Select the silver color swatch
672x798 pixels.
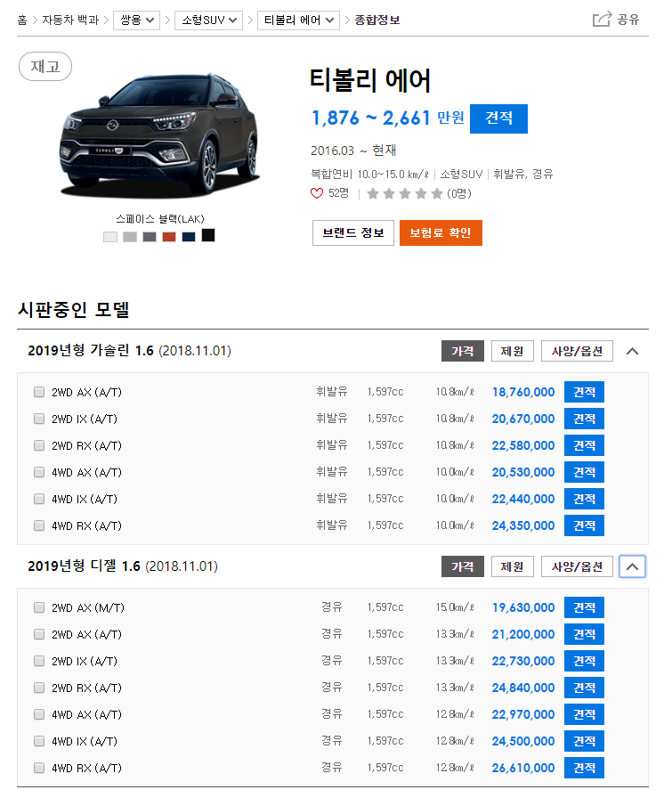pyautogui.click(x=130, y=237)
